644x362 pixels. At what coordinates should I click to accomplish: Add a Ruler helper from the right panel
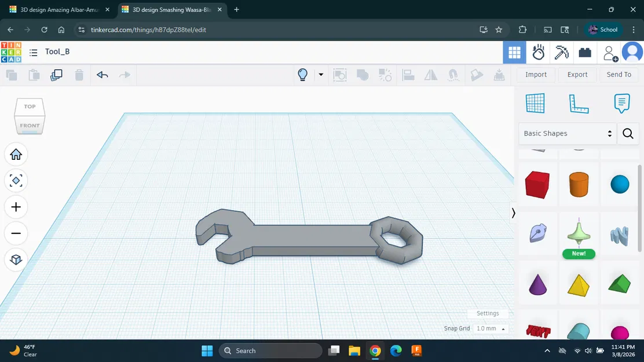[x=577, y=104]
